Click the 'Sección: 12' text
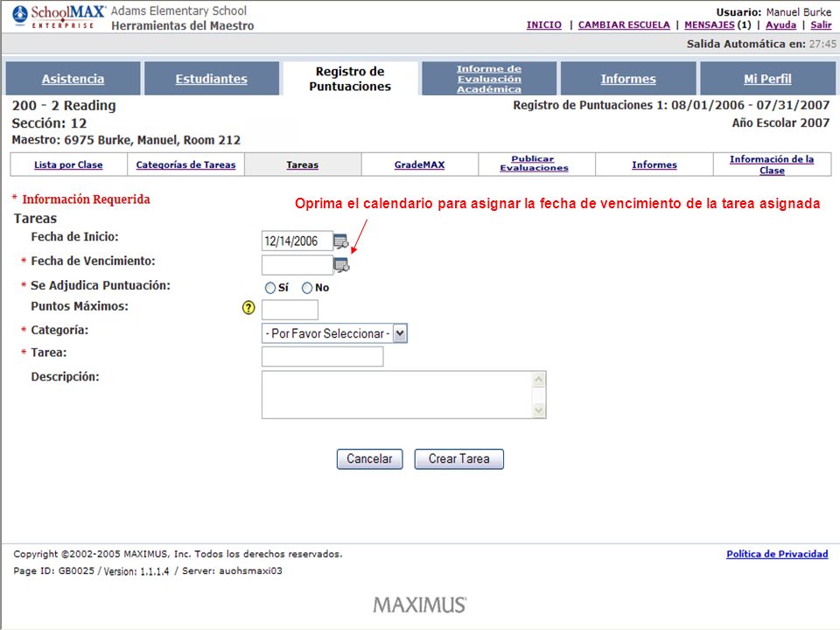 pyautogui.click(x=49, y=123)
